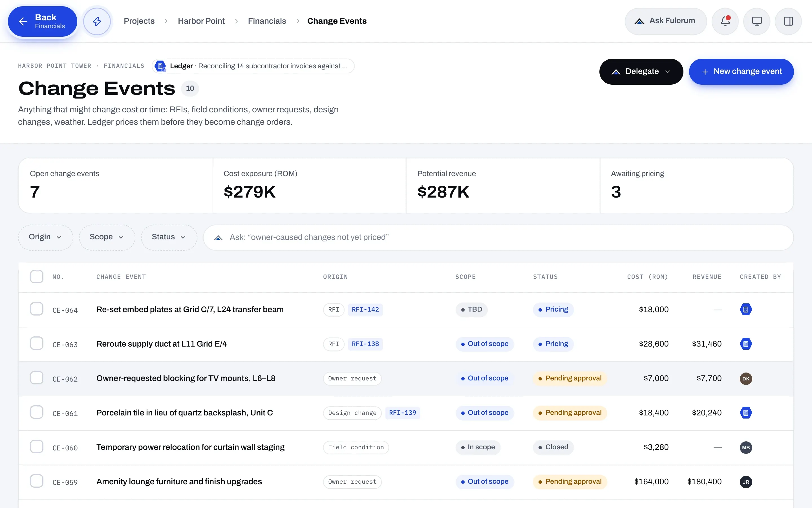Click the Ledger creator icon for CE-064
Screen dimensions: 812x508
tap(746, 310)
